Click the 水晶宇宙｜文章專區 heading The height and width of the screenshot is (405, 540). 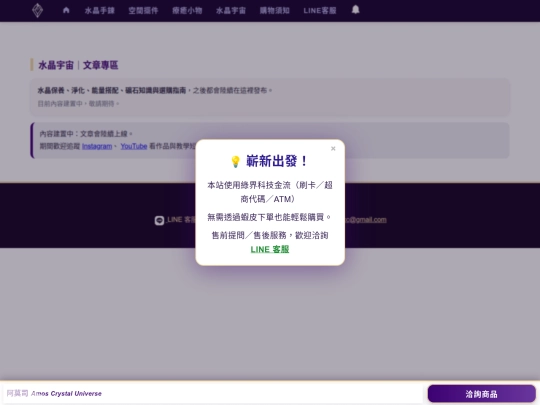coord(78,65)
